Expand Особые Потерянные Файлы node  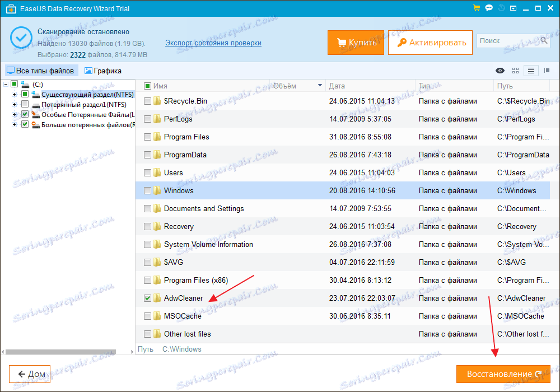pyautogui.click(x=15, y=115)
